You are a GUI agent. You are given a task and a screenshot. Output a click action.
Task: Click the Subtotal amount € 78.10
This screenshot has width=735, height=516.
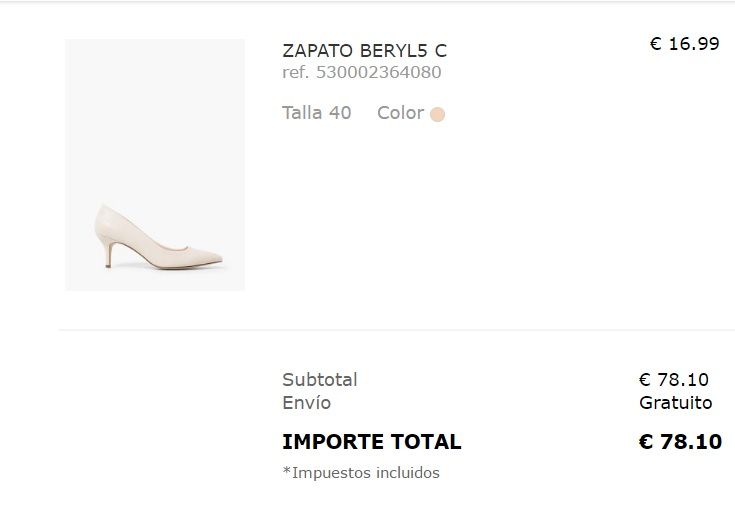[674, 380]
